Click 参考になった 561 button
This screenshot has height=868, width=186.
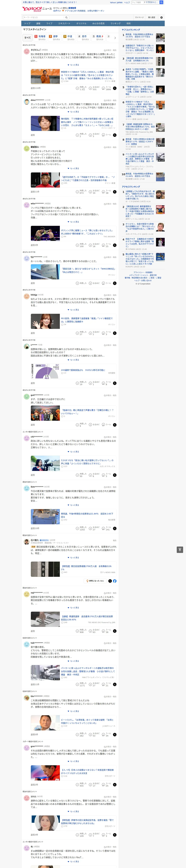tap(95, 581)
